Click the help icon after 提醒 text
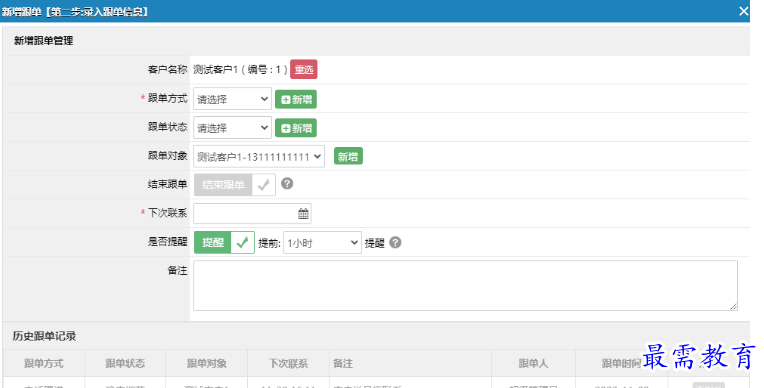The height and width of the screenshot is (388, 764). 395,242
